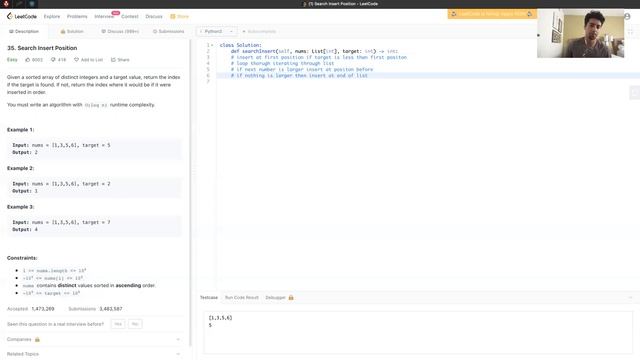Screen dimensions: 640x360
Task: Click the side feedback icon at editor edge
Action: [635, 93]
